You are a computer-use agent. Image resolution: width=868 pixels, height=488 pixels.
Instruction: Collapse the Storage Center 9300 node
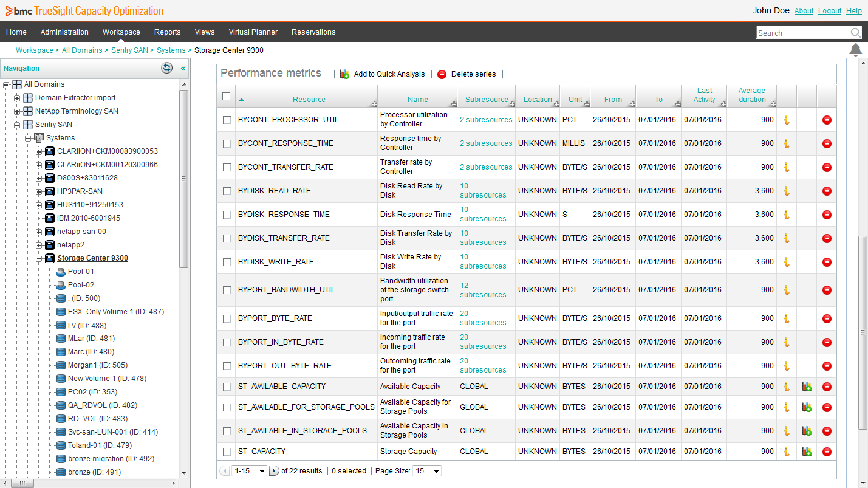(39, 258)
